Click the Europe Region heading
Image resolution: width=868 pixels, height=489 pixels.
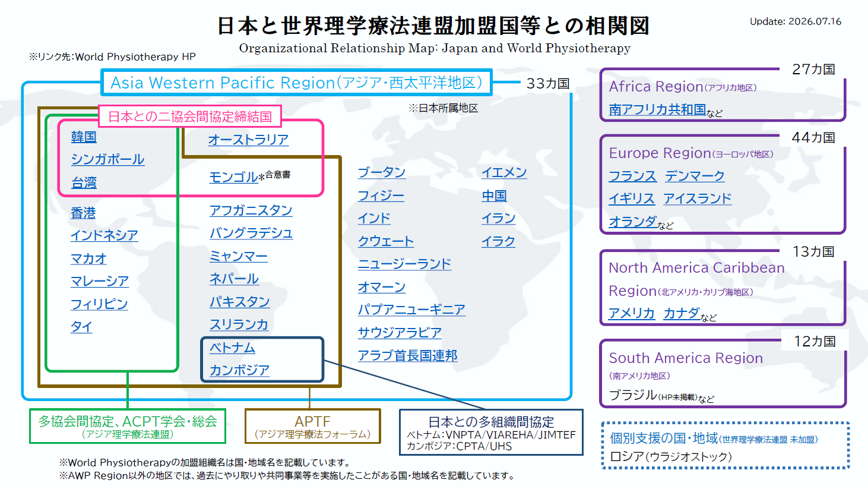(x=691, y=153)
